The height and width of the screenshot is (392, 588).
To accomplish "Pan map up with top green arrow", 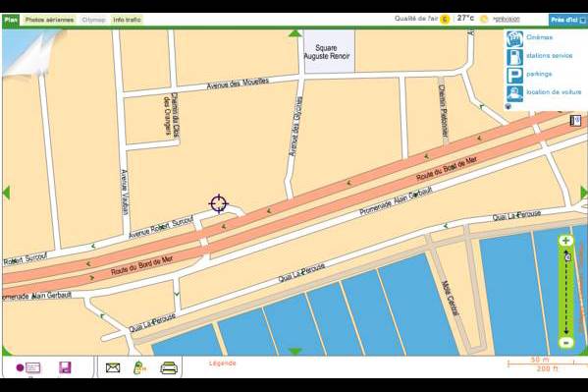I will tap(295, 33).
